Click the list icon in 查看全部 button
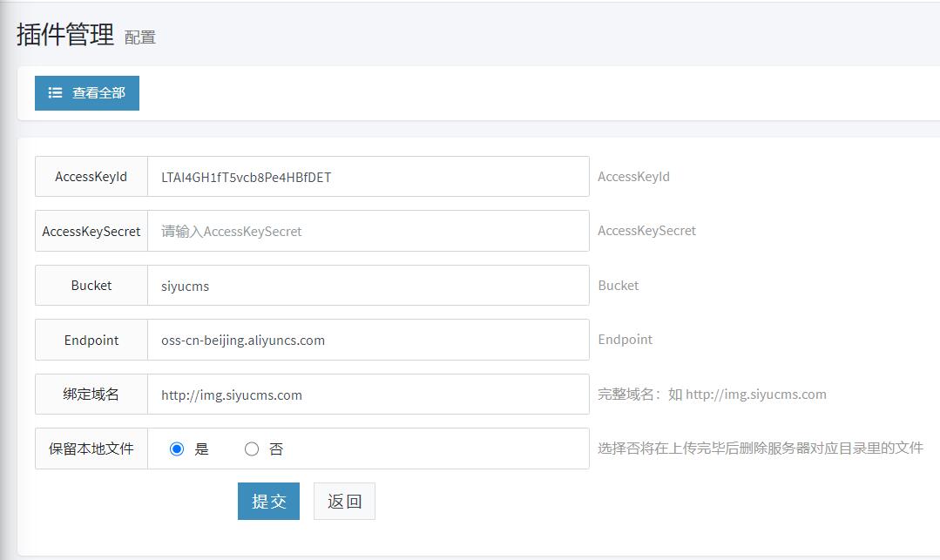Viewport: 940px width, 560px height. [x=55, y=93]
